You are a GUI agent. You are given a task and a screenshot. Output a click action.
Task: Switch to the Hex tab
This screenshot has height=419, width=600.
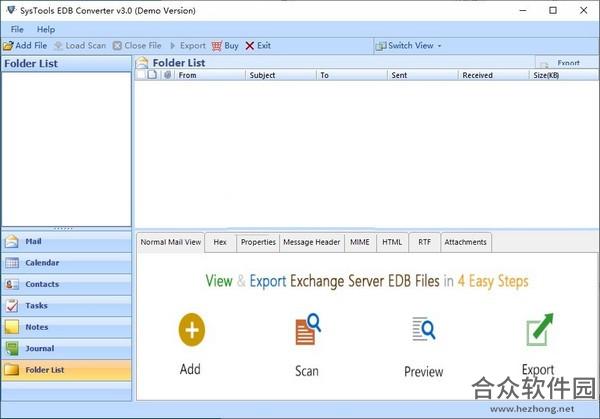coord(220,242)
